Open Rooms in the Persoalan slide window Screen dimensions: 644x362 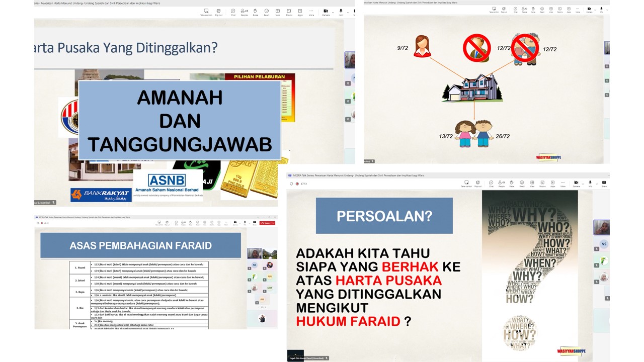(543, 184)
